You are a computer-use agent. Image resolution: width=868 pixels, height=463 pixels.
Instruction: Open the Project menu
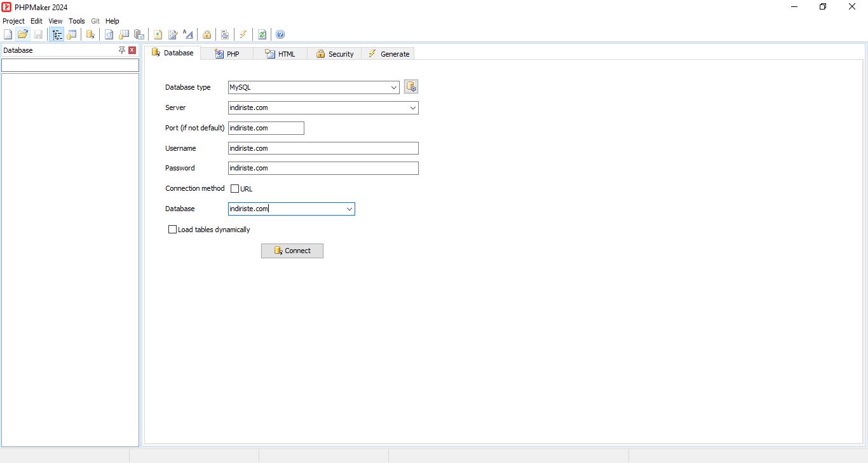coord(13,21)
